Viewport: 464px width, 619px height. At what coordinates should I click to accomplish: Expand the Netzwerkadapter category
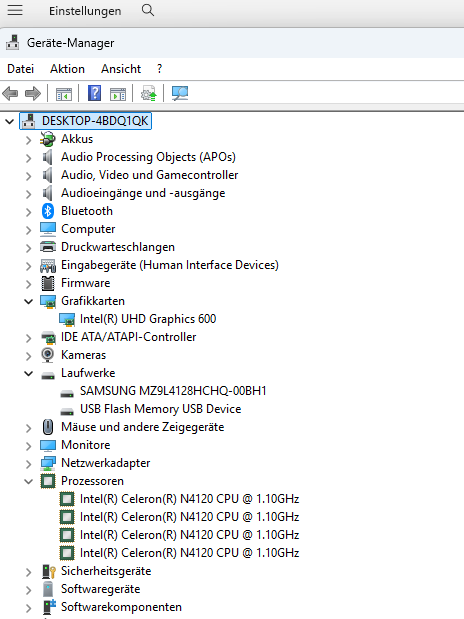[x=28, y=463]
